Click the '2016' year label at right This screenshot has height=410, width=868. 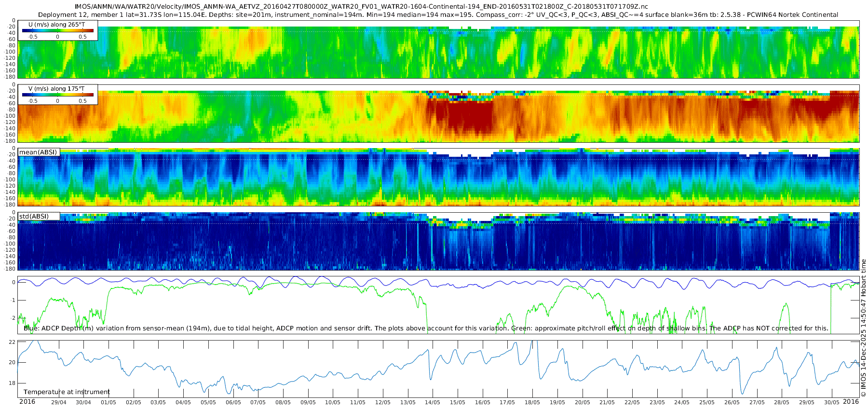tap(851, 402)
